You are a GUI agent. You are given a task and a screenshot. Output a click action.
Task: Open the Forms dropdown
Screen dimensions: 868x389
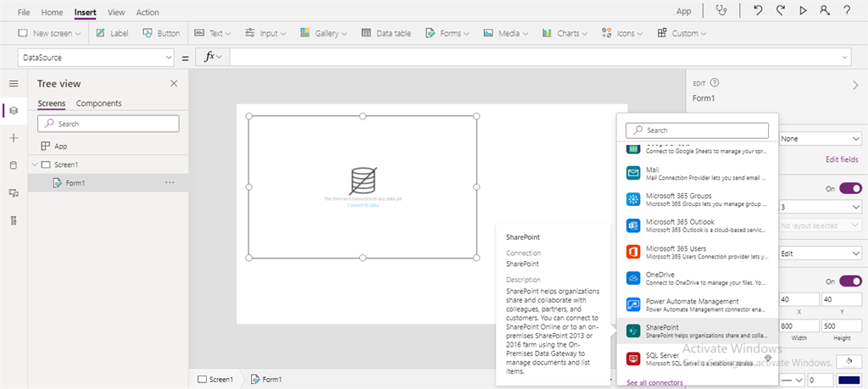click(x=448, y=33)
